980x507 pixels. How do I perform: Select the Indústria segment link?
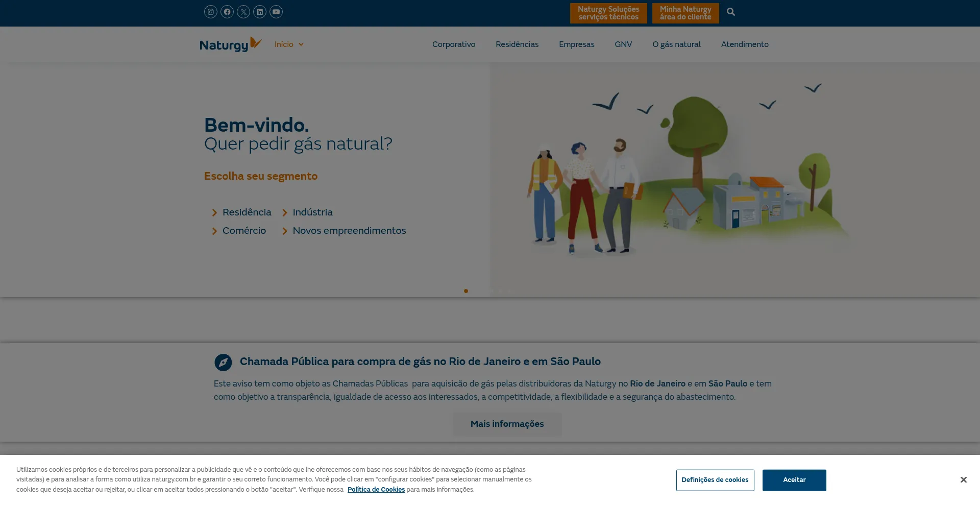point(312,212)
